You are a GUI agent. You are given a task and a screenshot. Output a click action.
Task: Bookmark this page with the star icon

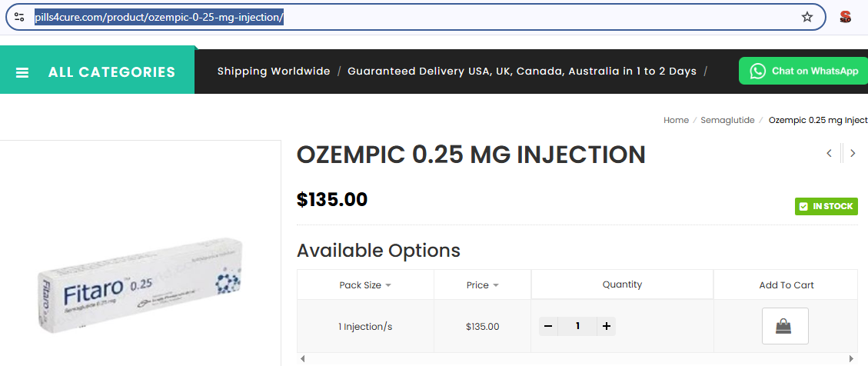(807, 17)
